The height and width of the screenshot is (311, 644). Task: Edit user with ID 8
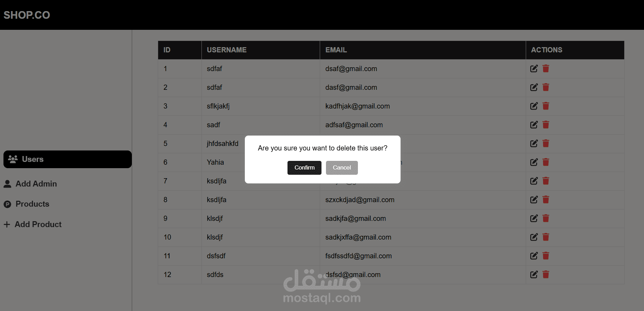pyautogui.click(x=534, y=200)
